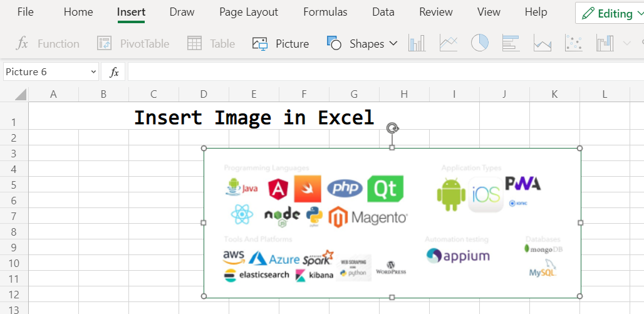Click the other charts icon

605,43
